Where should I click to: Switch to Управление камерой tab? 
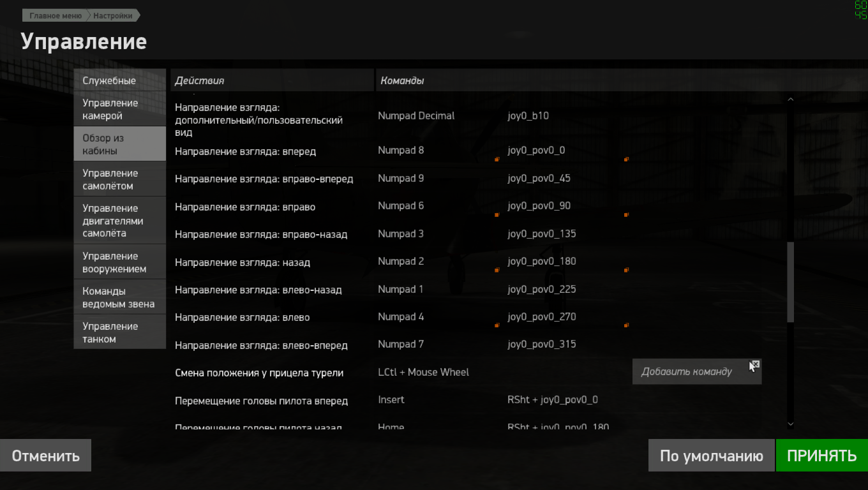[x=120, y=110]
